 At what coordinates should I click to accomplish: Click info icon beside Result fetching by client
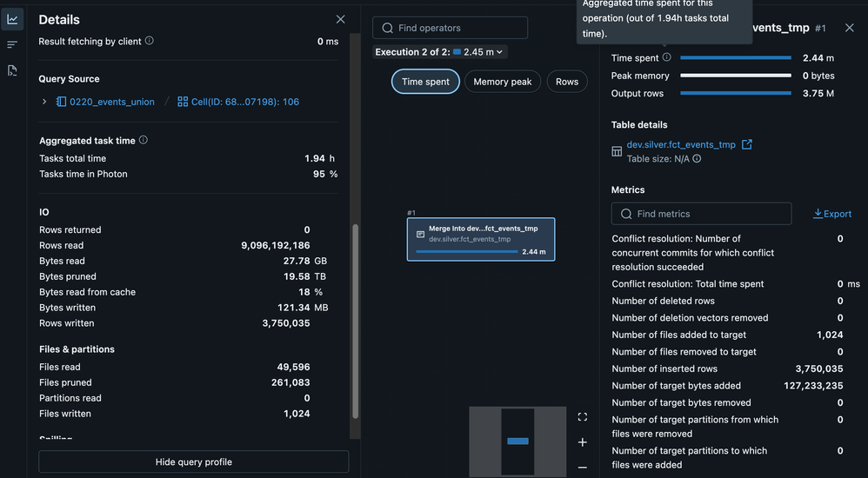[149, 41]
